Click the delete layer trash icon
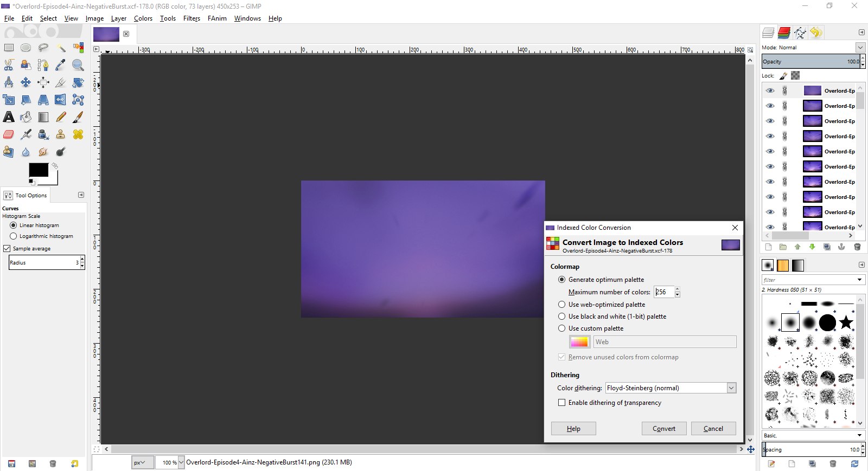Screen dimensions: 868x471 [857, 247]
